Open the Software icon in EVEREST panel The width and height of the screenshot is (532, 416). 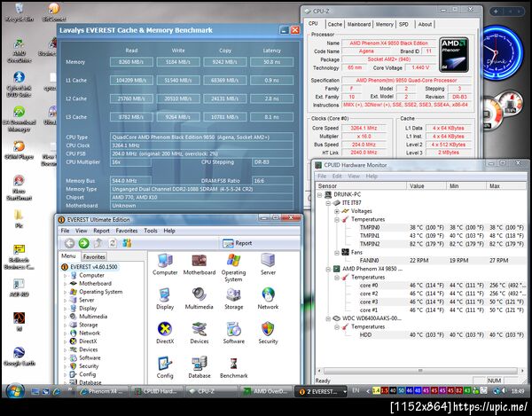point(233,333)
